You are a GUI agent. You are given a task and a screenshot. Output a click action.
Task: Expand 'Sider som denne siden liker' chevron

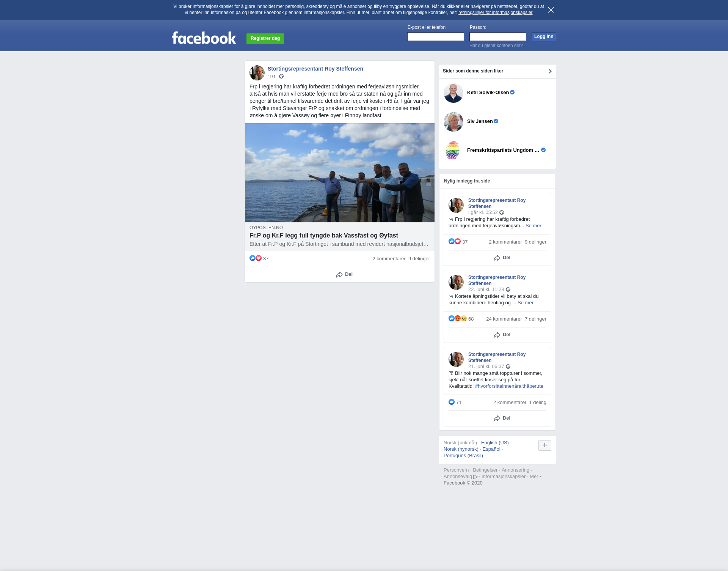550,71
